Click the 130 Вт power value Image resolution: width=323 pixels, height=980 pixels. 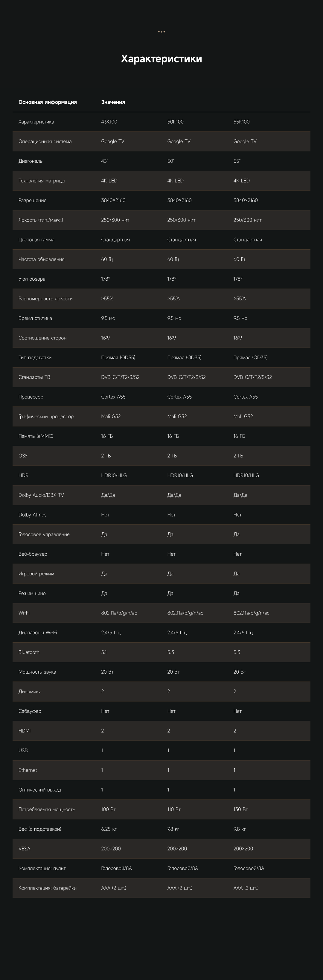[x=241, y=809]
